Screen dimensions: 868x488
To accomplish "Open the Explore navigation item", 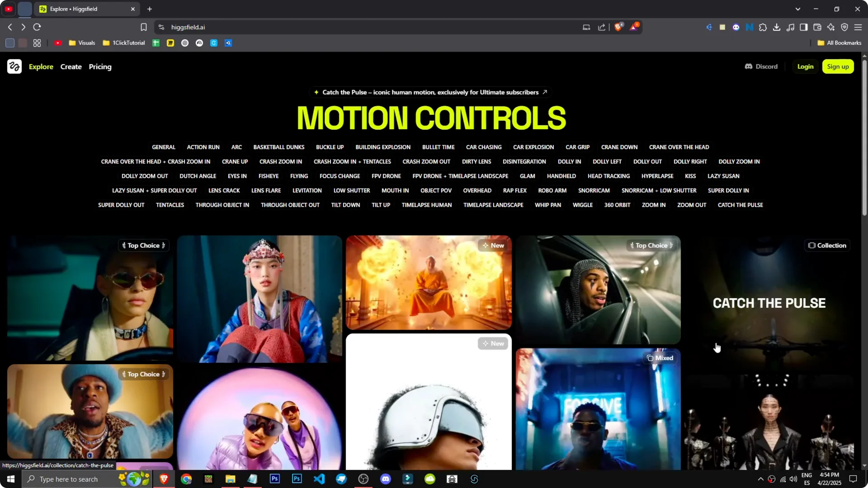I will pos(41,66).
